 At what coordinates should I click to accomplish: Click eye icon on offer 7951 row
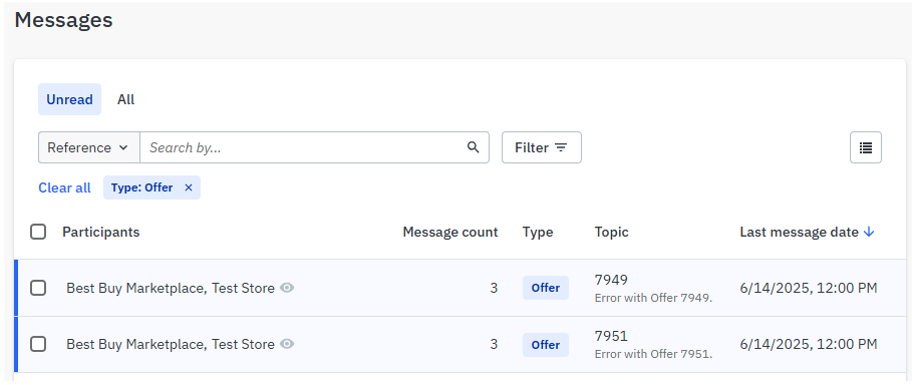(x=287, y=344)
